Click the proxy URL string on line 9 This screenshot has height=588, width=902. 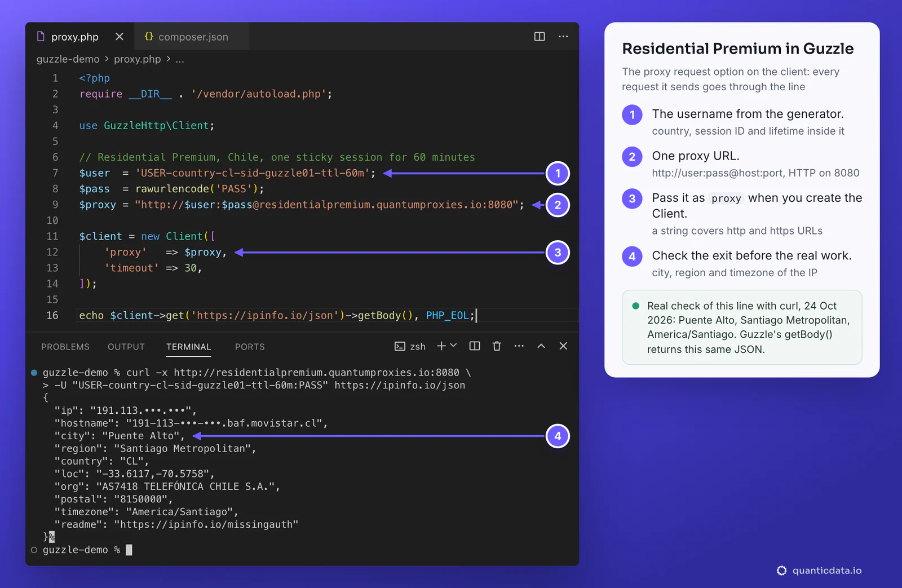click(x=326, y=205)
